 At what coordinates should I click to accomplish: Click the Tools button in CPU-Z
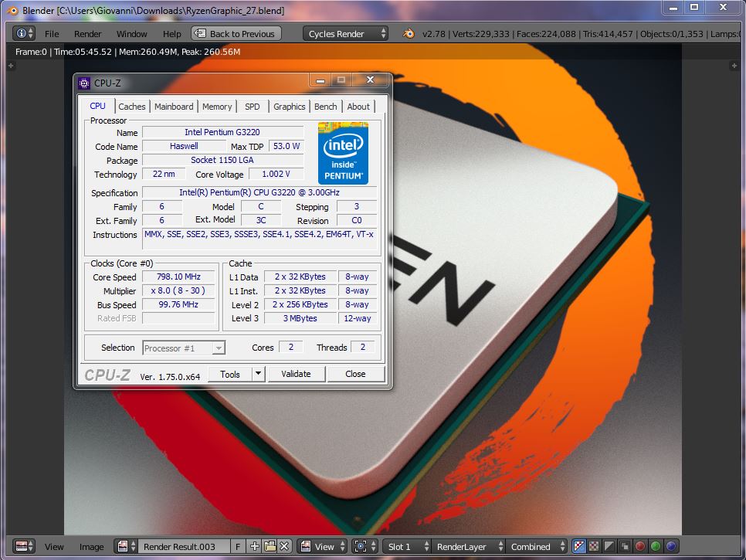230,374
